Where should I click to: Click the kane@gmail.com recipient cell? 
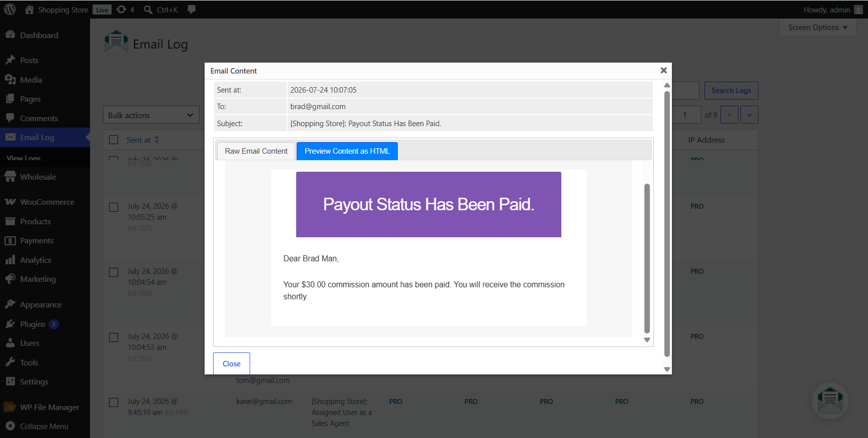click(264, 401)
